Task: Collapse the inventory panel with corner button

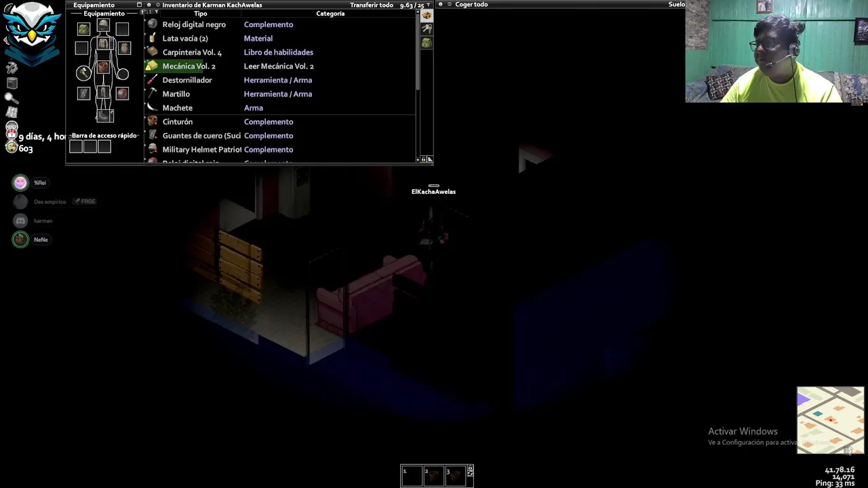Action: click(x=429, y=159)
